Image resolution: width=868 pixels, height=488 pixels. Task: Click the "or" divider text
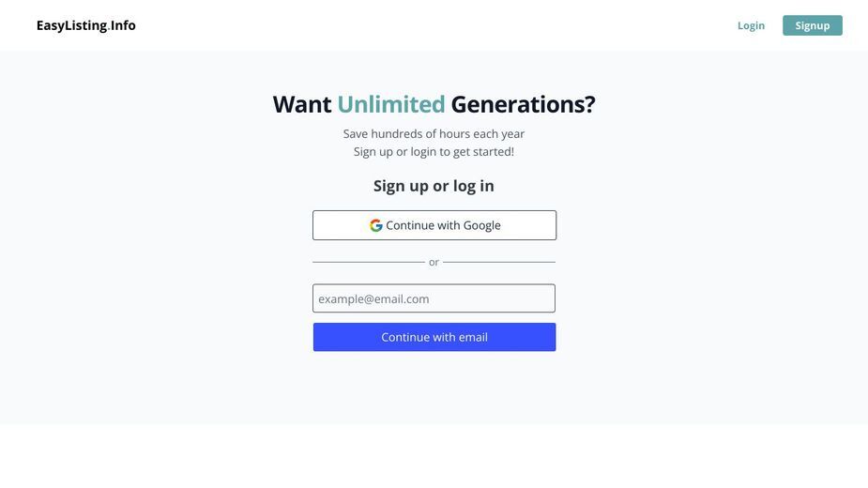434,263
